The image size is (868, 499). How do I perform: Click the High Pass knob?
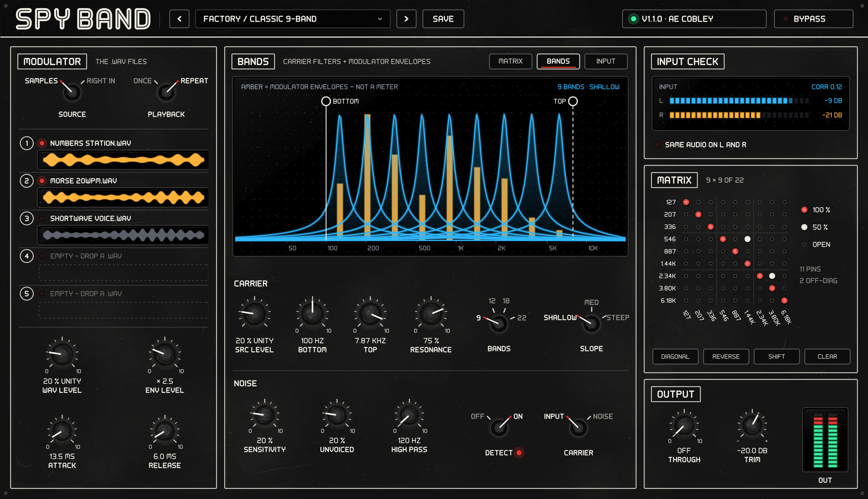pyautogui.click(x=409, y=415)
